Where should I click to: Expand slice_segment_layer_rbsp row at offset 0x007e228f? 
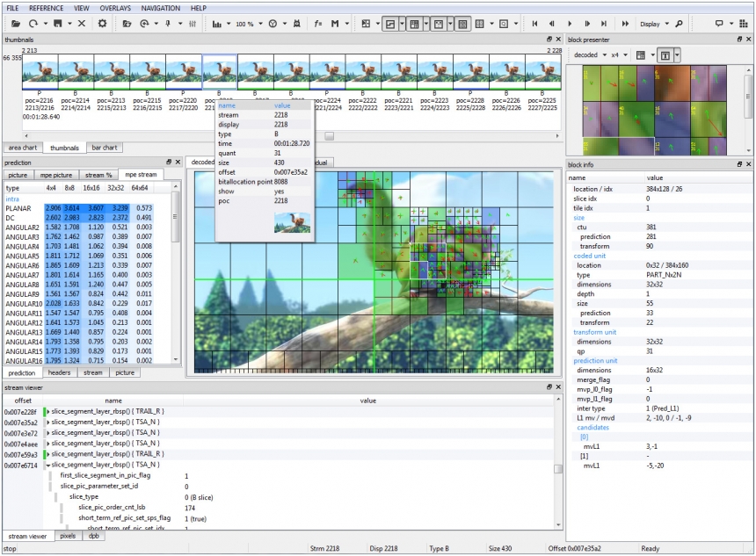(48, 411)
